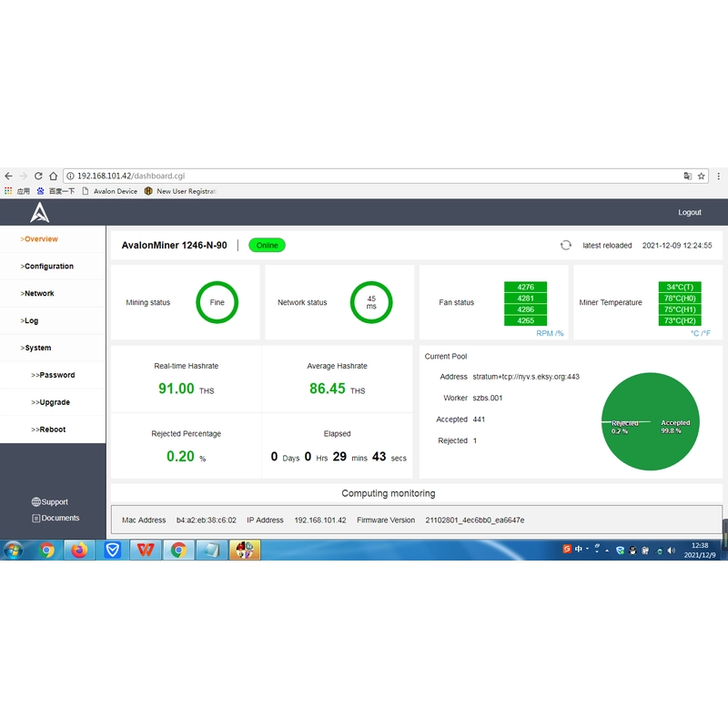Click the Avalon logo in header
The width and height of the screenshot is (728, 728).
[x=40, y=213]
